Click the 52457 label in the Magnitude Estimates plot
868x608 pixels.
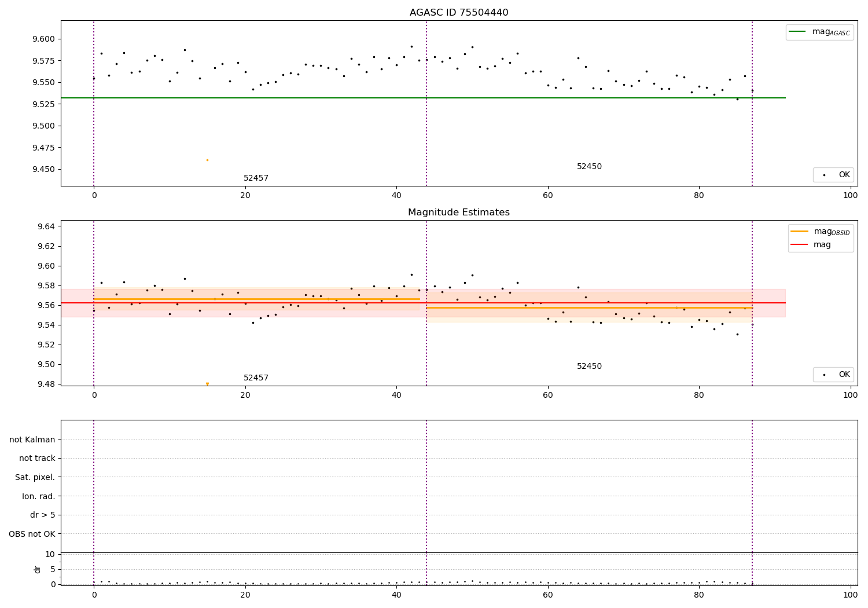pos(256,378)
